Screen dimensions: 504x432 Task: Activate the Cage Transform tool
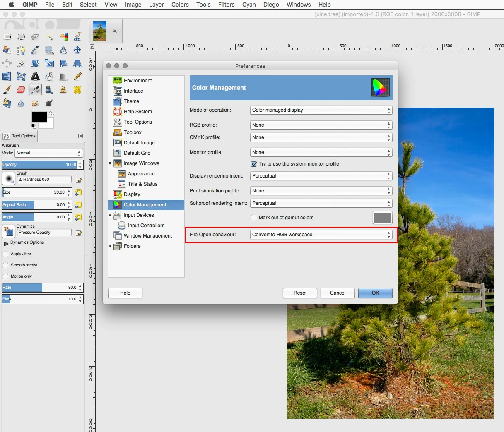[x=21, y=77]
